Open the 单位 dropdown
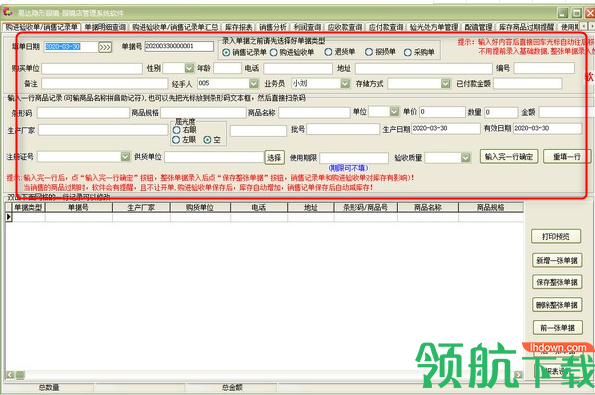The image size is (595, 395). [395, 112]
